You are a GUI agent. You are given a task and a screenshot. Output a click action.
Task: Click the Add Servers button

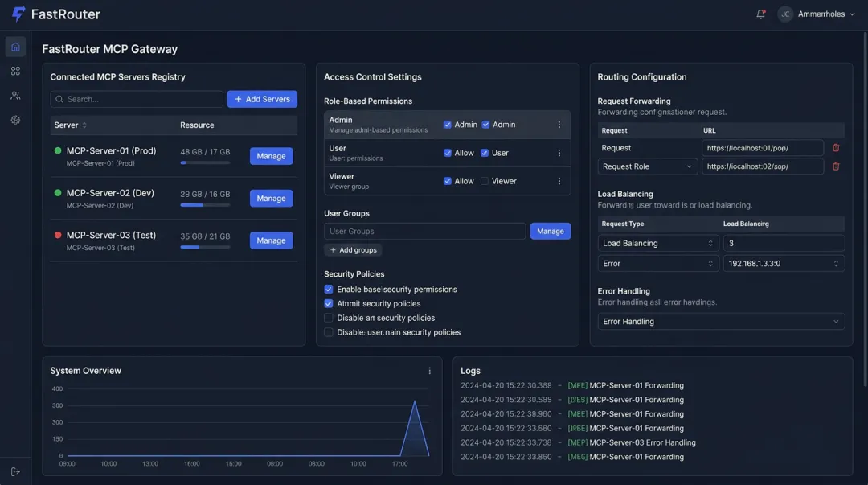coord(262,99)
